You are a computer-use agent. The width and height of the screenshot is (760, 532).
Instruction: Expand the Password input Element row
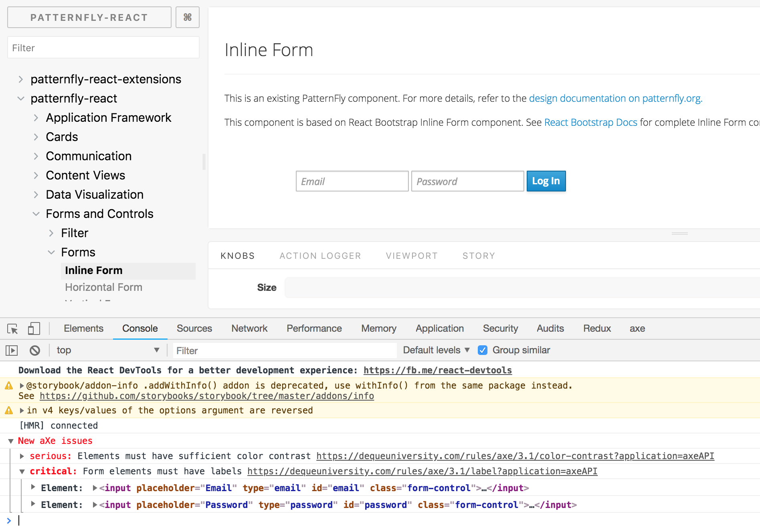(33, 504)
